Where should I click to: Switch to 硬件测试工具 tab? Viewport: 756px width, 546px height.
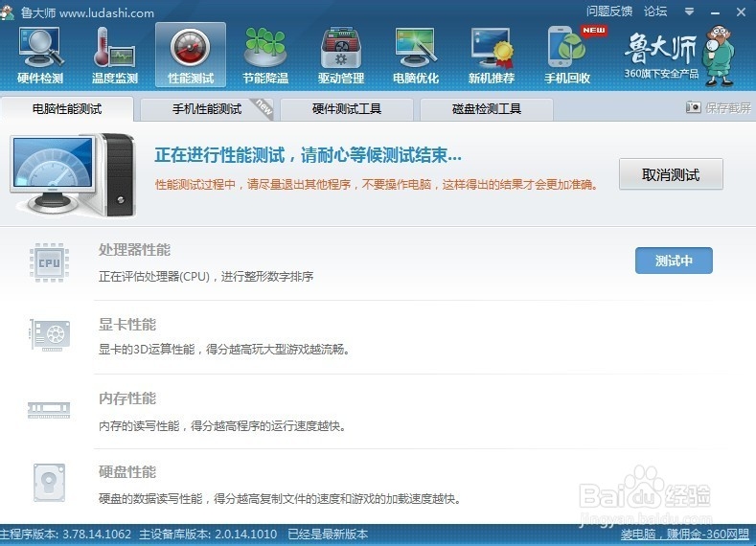(x=347, y=109)
